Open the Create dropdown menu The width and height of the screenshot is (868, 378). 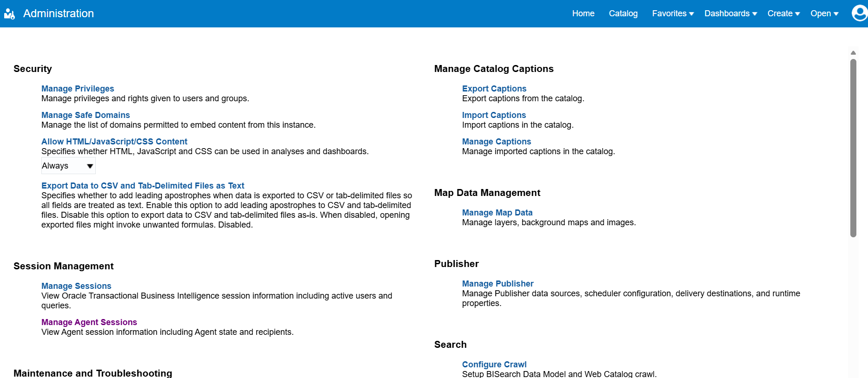tap(783, 13)
